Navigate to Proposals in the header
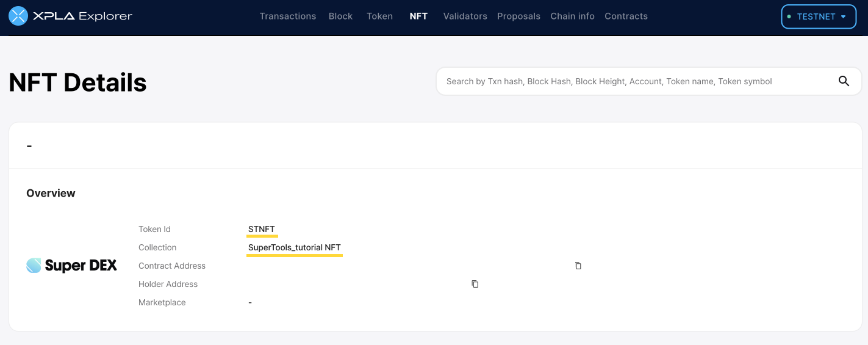The width and height of the screenshot is (868, 345). 518,16
